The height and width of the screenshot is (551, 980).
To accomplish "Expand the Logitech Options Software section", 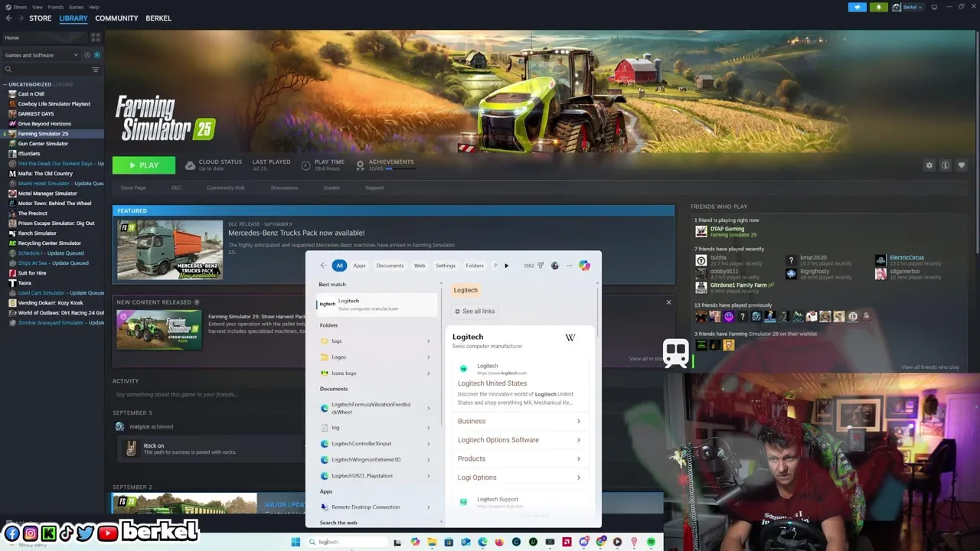I will (518, 440).
